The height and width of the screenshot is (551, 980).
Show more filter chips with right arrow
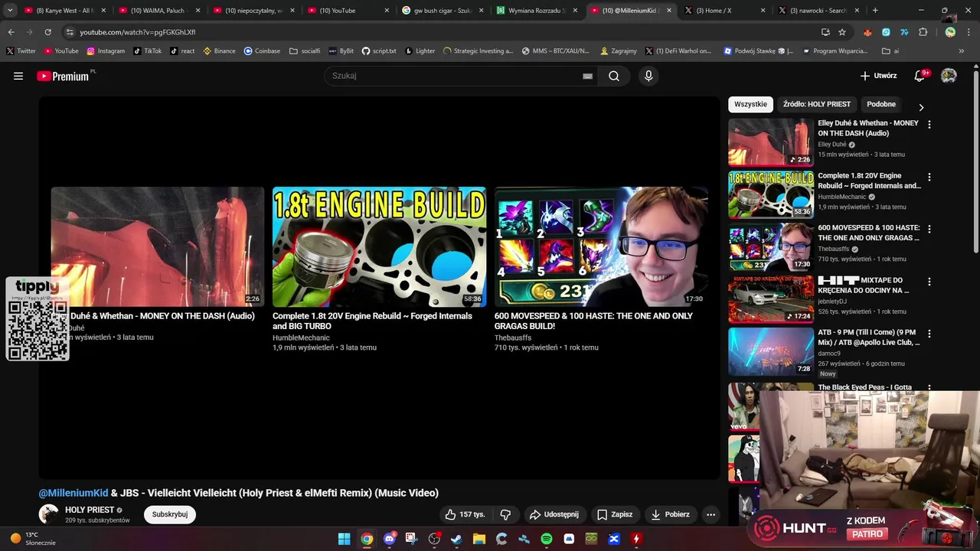coord(921,107)
